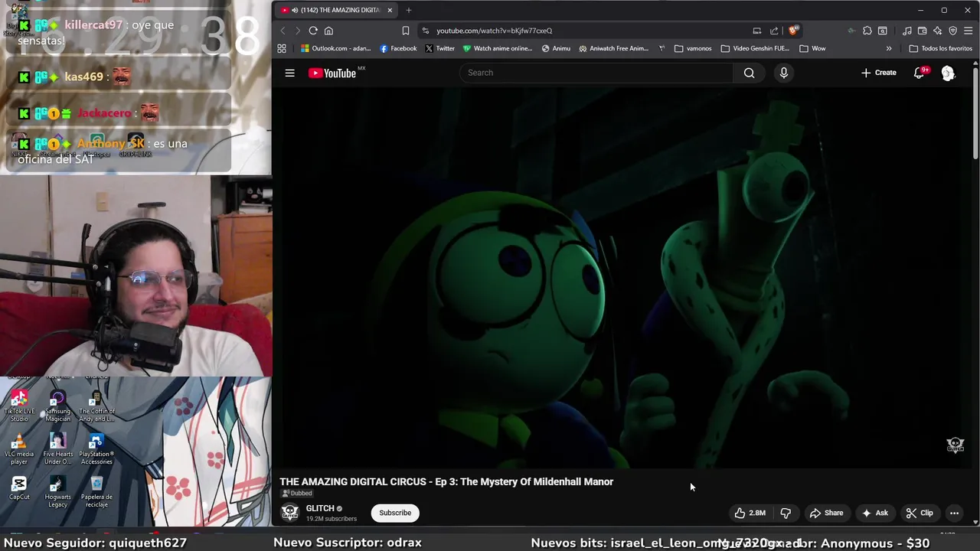Share the page from address bar icon

tap(774, 31)
